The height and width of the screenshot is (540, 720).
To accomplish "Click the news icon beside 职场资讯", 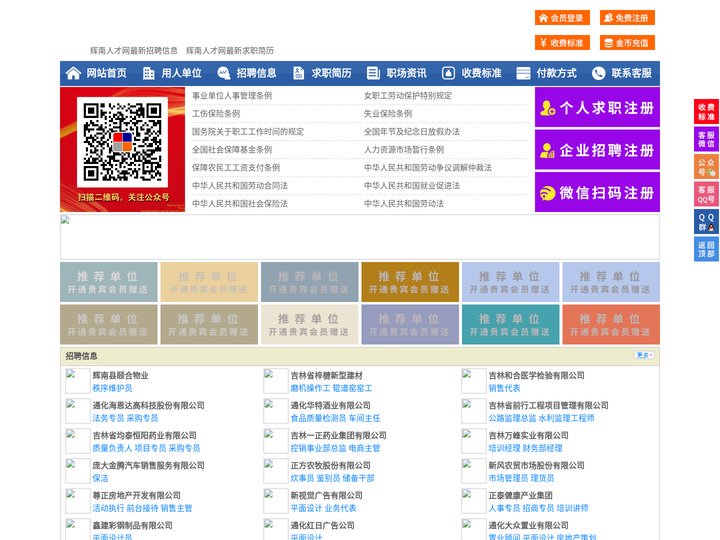I will point(373,73).
